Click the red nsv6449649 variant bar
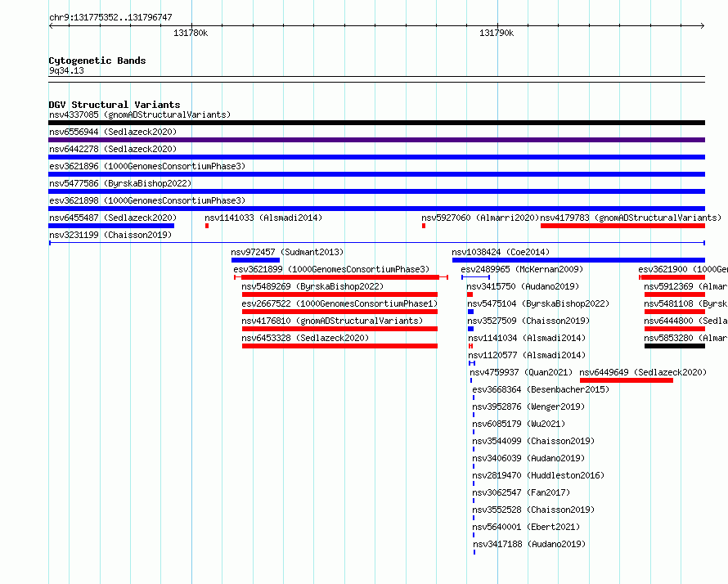Screen dimensions: 728x584 coord(627,380)
